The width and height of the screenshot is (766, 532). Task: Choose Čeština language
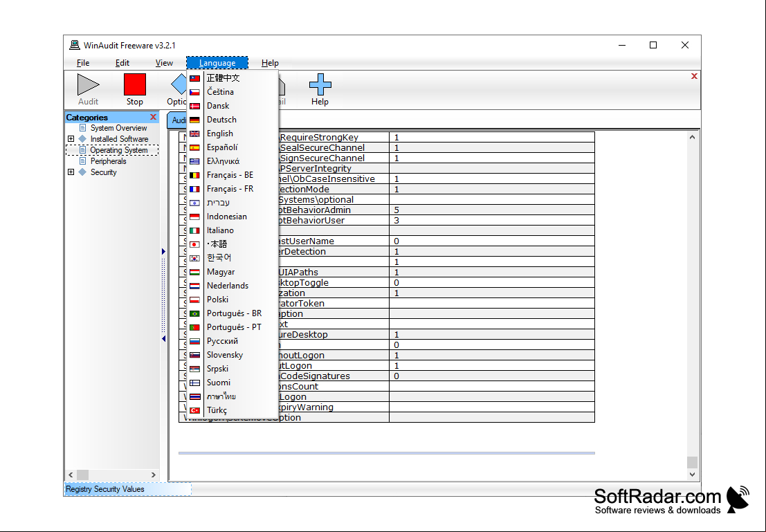point(232,92)
